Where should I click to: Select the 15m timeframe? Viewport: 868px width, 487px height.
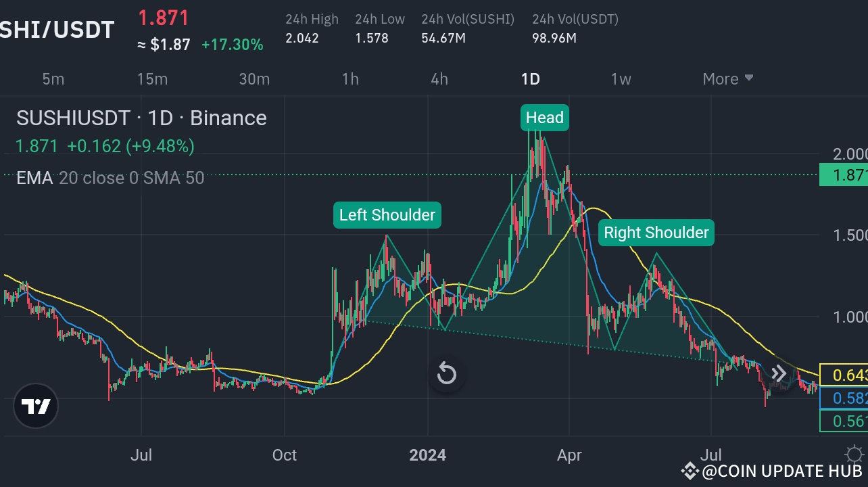(x=152, y=79)
